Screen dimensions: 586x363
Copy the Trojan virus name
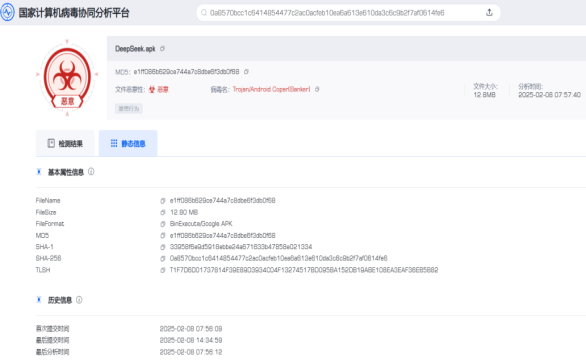[x=317, y=89]
